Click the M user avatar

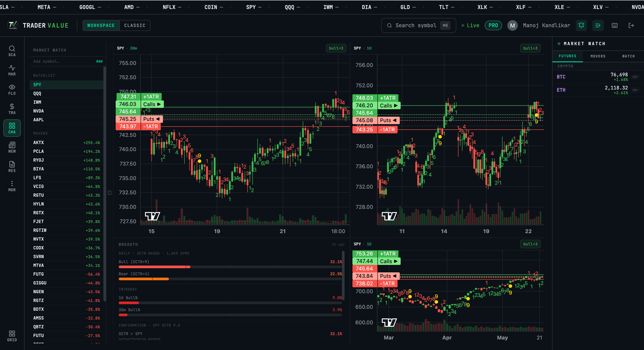point(512,25)
